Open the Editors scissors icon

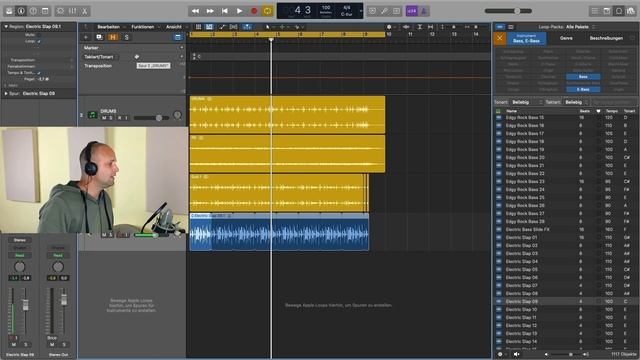84,11
